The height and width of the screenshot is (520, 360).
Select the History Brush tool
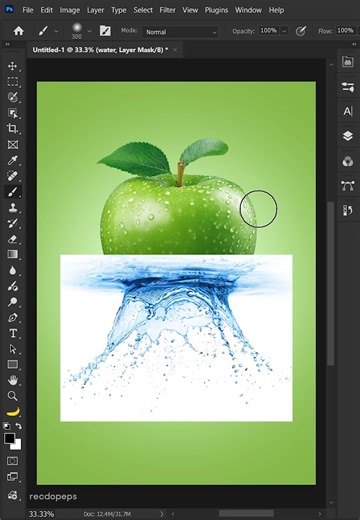point(13,223)
